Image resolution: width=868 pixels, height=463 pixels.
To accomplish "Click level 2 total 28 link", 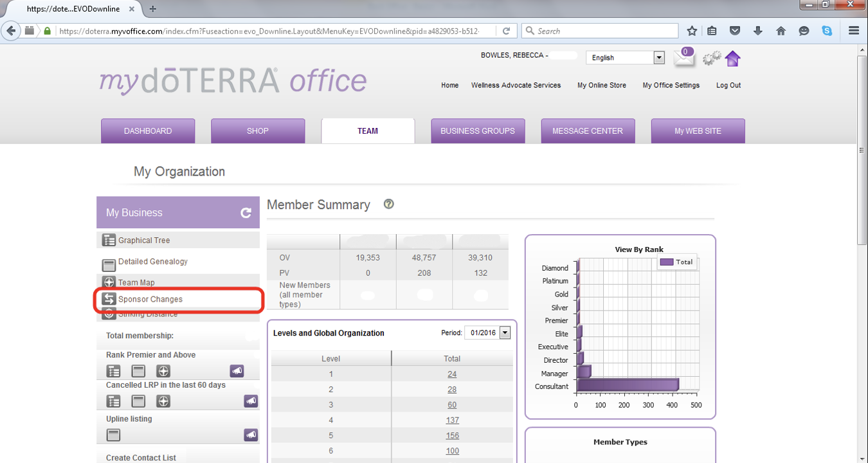I will click(x=452, y=390).
